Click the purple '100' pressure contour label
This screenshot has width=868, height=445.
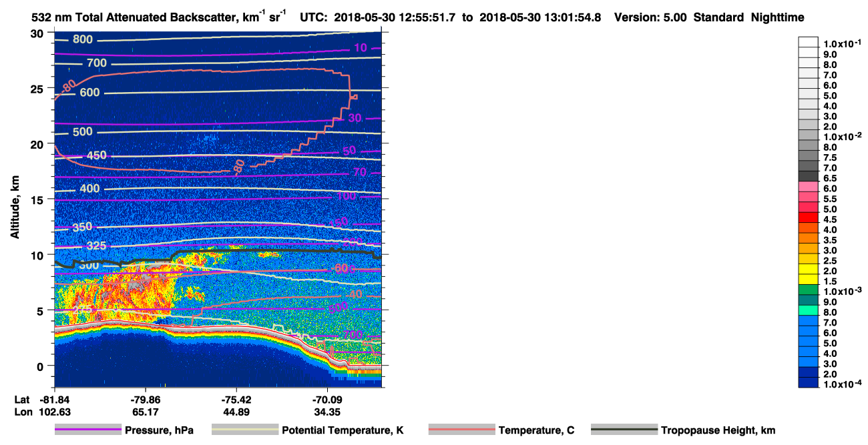tap(346, 196)
